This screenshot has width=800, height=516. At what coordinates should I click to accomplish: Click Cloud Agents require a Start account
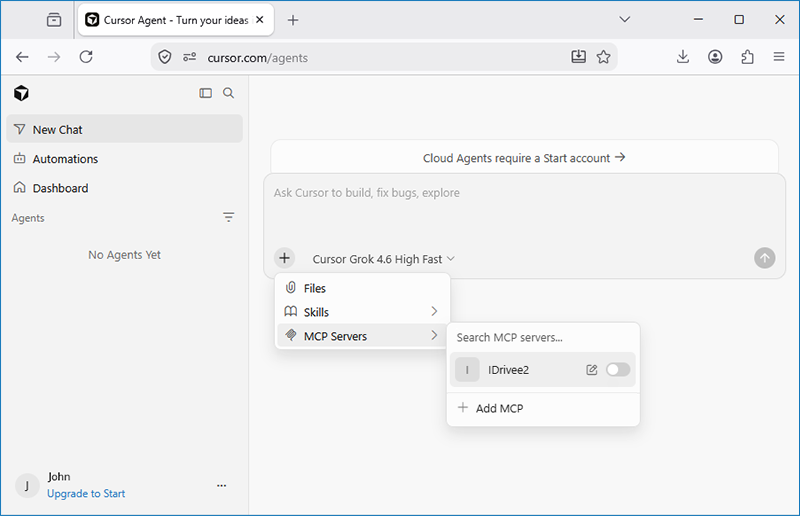pyautogui.click(x=524, y=158)
